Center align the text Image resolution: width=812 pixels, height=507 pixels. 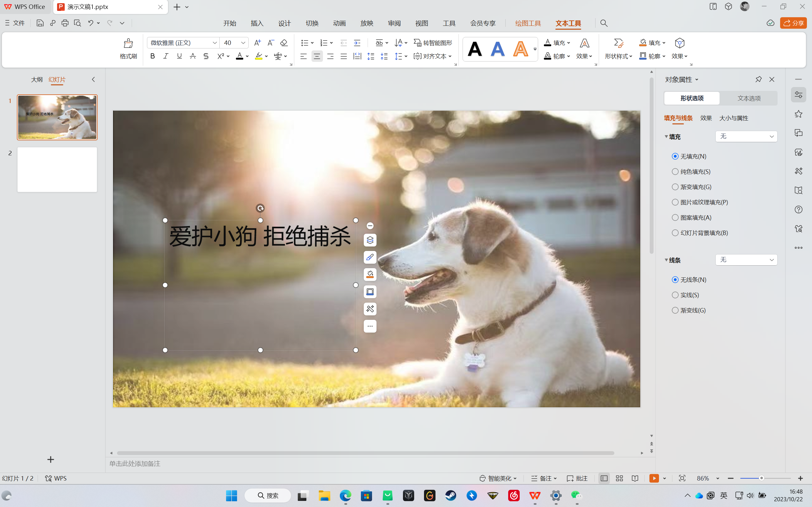click(317, 56)
